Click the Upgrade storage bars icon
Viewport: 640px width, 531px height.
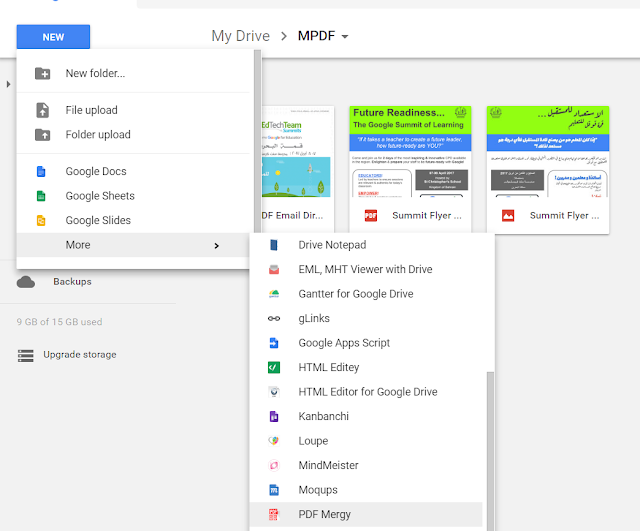click(26, 355)
